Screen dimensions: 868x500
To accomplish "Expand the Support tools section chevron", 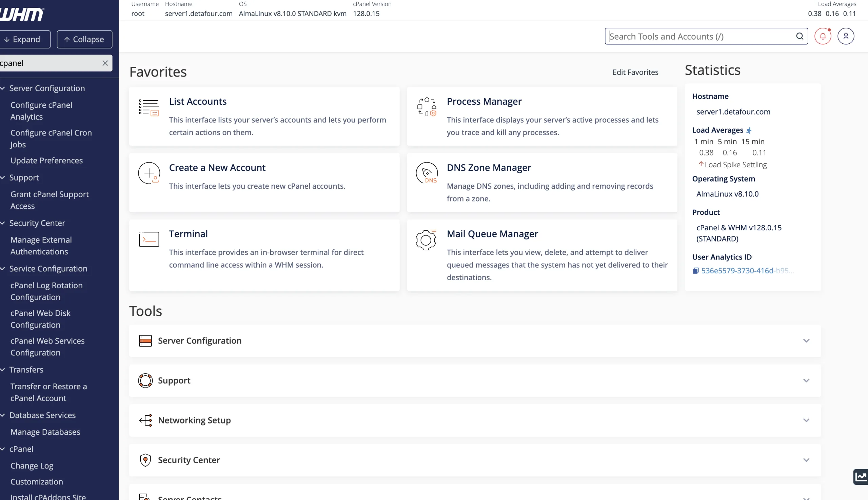I will click(x=806, y=380).
